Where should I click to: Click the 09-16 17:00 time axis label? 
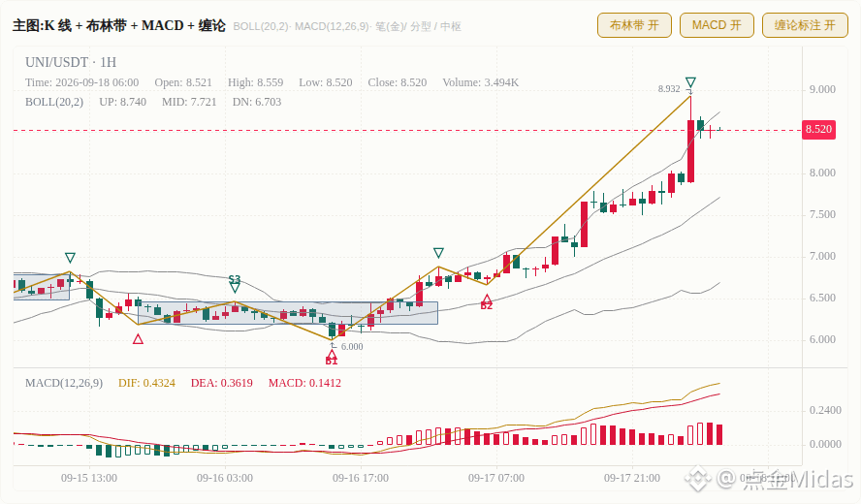(361, 478)
